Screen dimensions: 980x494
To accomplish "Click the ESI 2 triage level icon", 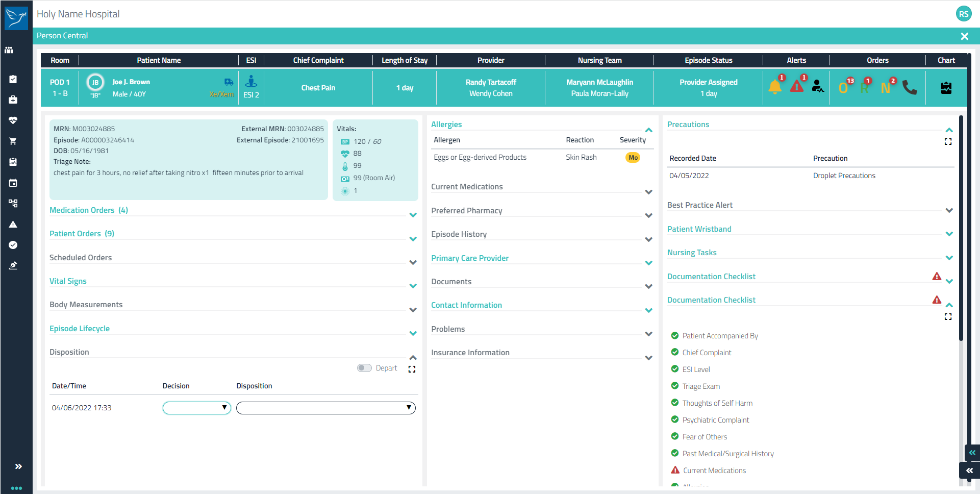I will tap(251, 82).
